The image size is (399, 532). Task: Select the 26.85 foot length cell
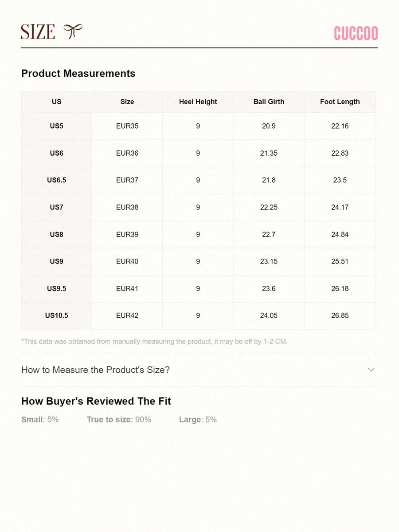point(340,315)
